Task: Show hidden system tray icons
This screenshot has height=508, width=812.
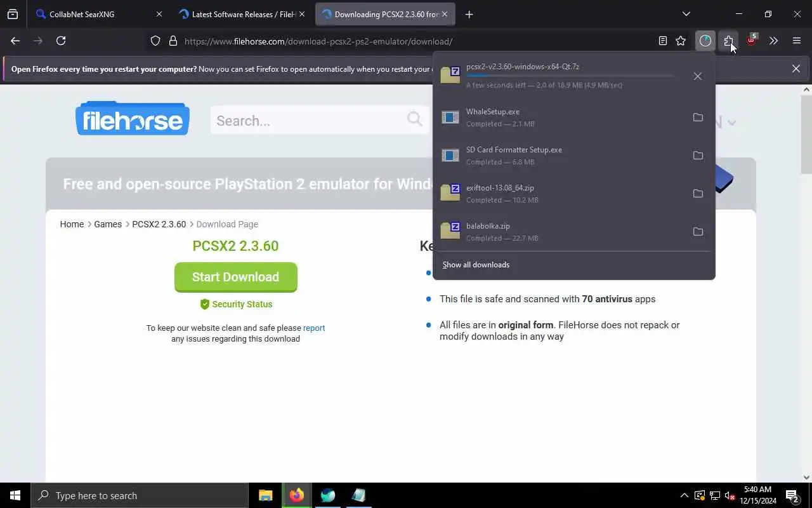Action: pyautogui.click(x=684, y=495)
